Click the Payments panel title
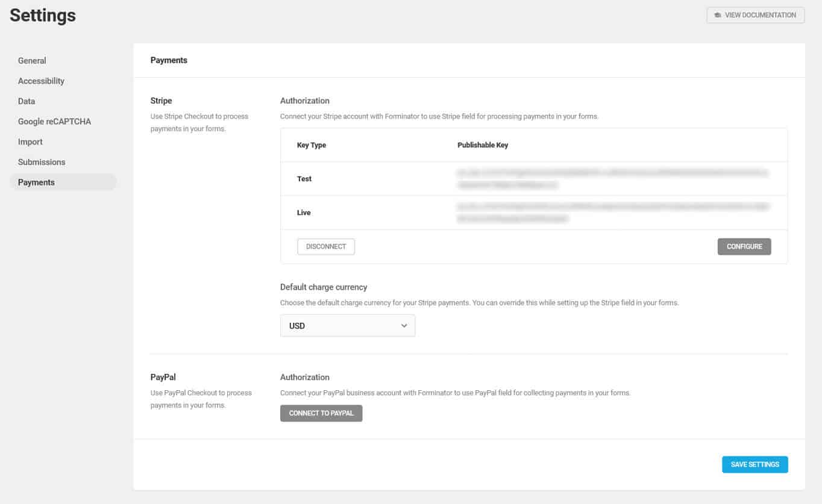The width and height of the screenshot is (822, 504). (x=169, y=60)
